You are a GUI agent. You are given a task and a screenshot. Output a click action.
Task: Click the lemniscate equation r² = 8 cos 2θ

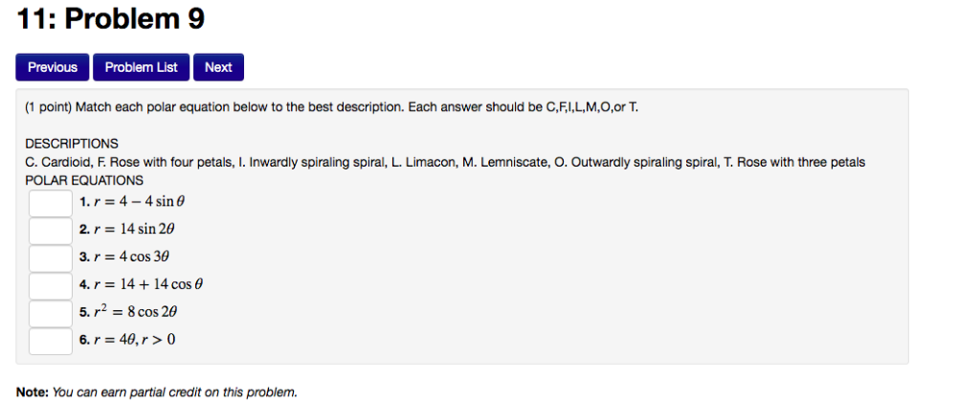point(136,311)
